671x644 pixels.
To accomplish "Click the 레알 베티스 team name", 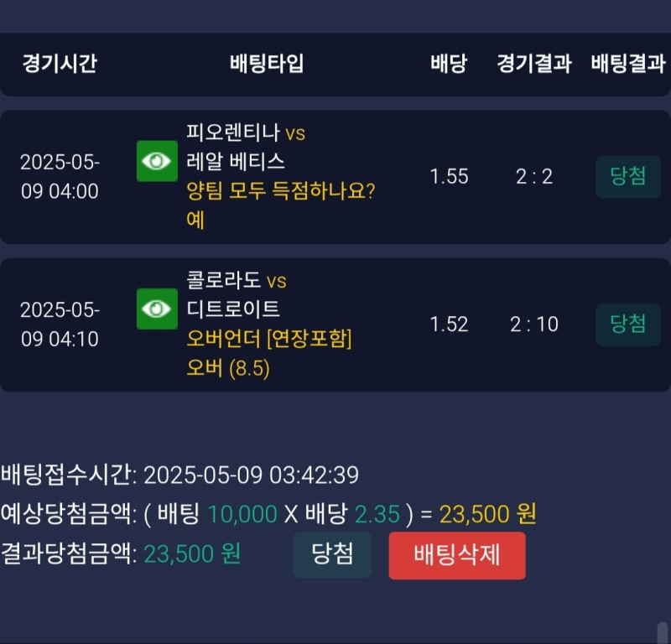I will coord(236,162).
